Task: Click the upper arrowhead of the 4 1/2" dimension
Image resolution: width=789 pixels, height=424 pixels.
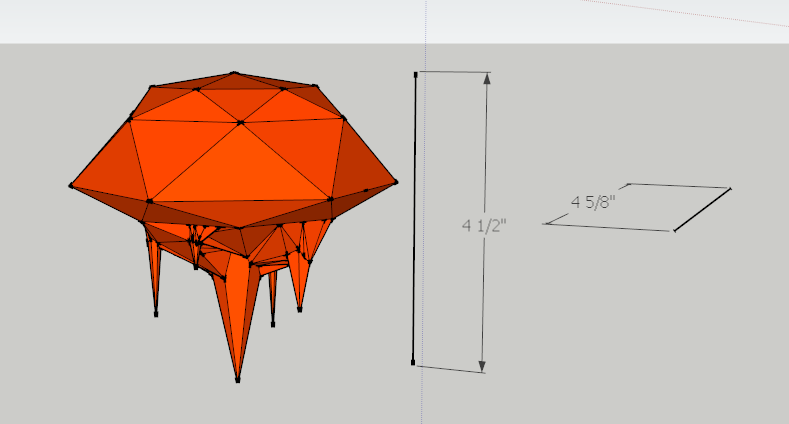Action: 488,79
